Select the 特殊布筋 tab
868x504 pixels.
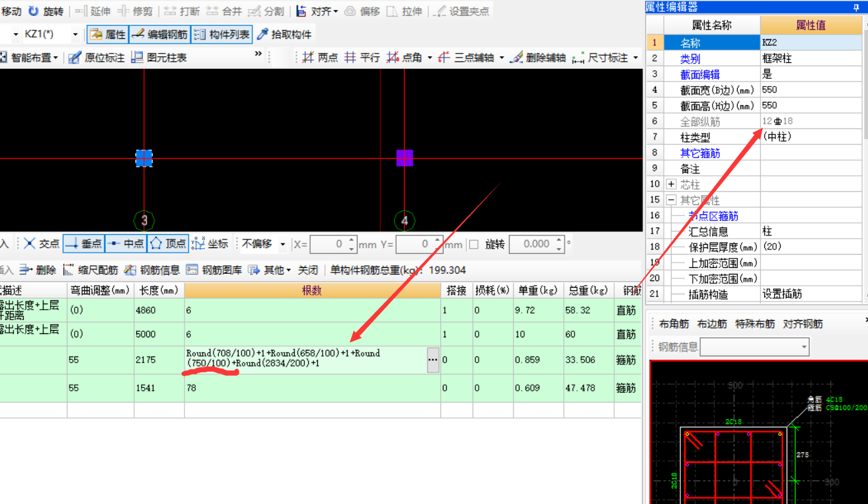755,324
